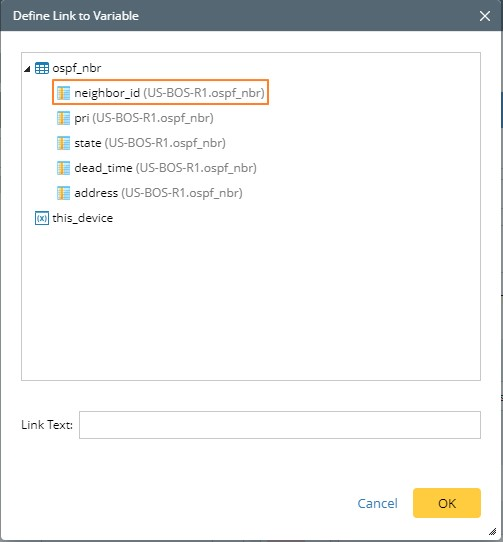The width and height of the screenshot is (503, 542).
Task: Collapse the ospf_nbr tree node arrow
Action: click(27, 69)
